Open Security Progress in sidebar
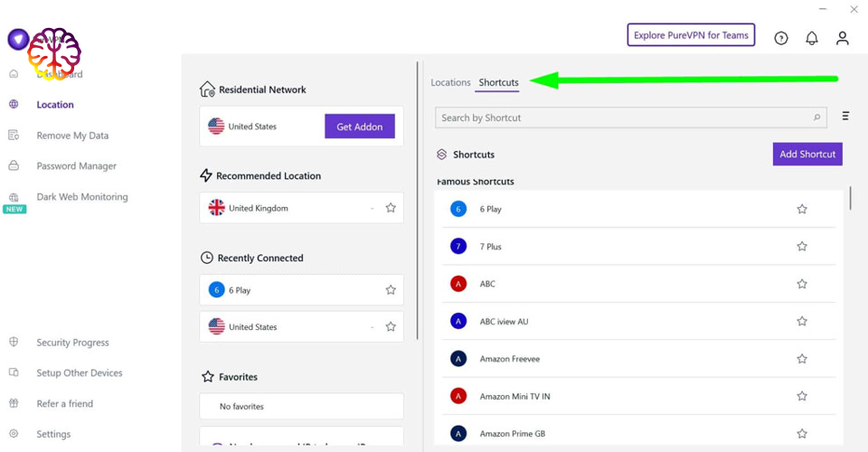The height and width of the screenshot is (452, 868). 72,343
